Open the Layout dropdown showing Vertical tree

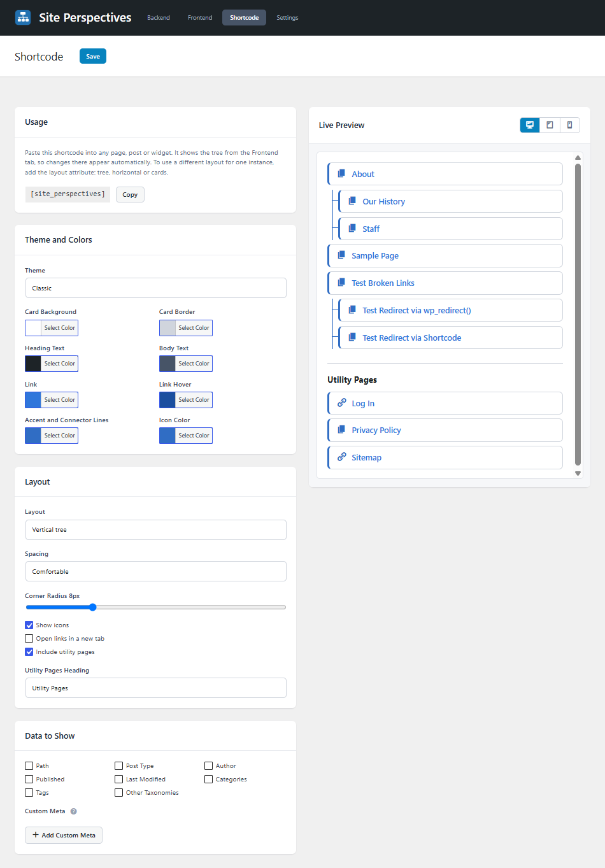[155, 530]
